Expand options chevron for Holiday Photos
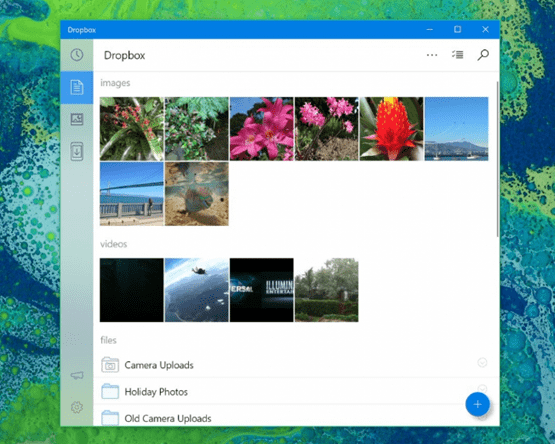The width and height of the screenshot is (555, 444). pos(482,388)
